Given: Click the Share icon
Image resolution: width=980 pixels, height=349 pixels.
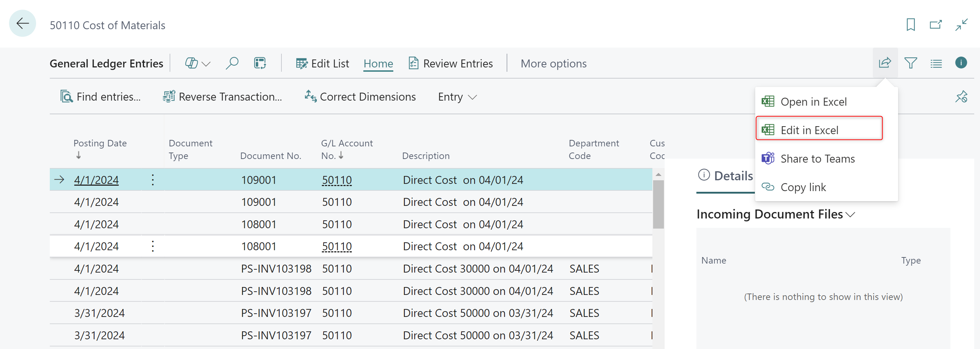Looking at the screenshot, I should tap(885, 63).
